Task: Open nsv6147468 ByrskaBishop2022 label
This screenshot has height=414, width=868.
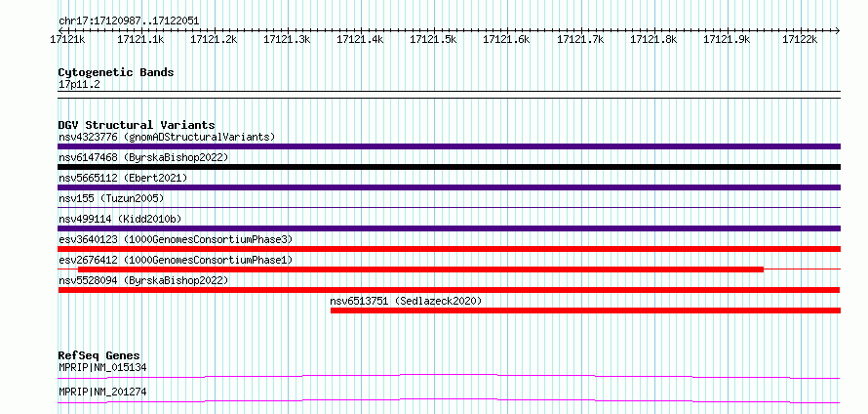Action: [x=143, y=157]
